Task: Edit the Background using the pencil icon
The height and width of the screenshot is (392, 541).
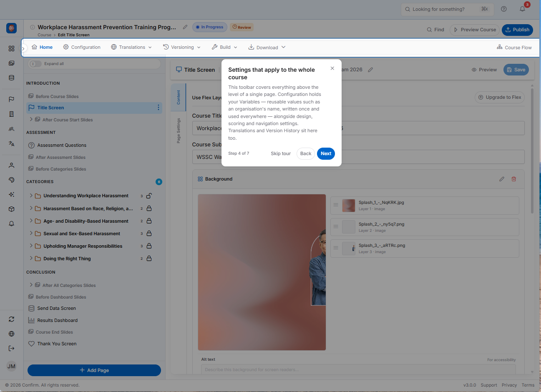Action: 502,179
